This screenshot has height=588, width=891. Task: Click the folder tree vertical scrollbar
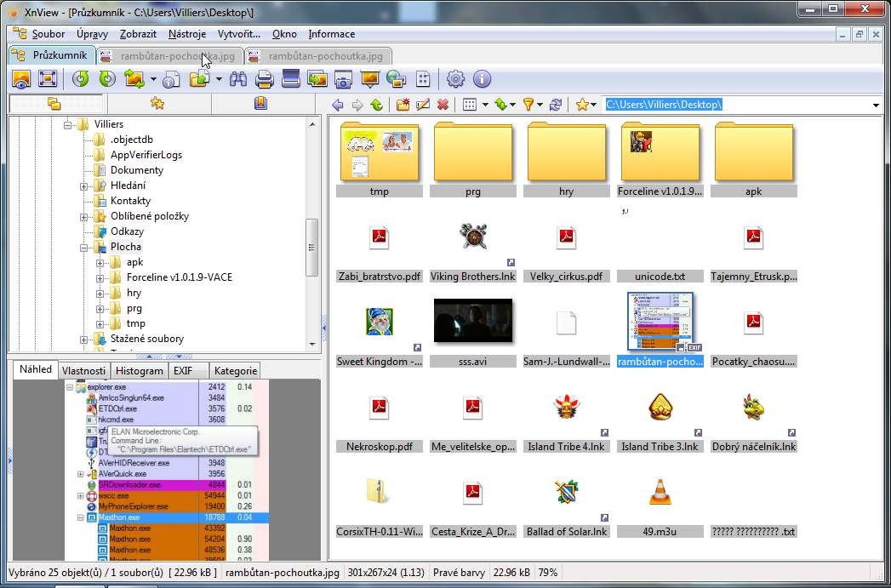[x=311, y=247]
